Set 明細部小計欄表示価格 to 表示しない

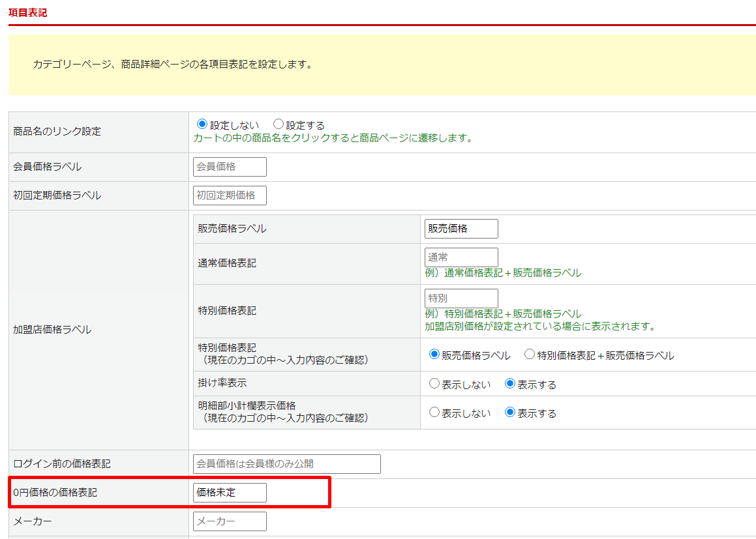click(434, 413)
